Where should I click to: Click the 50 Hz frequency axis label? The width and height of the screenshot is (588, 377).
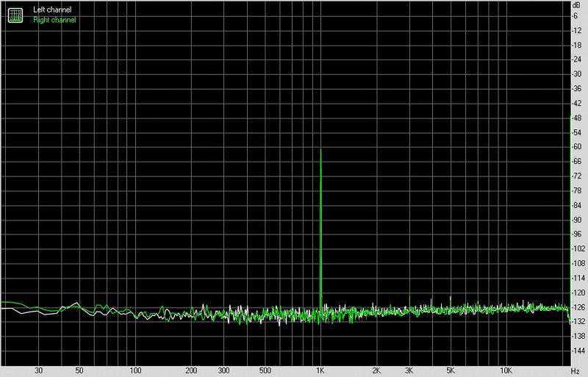(79, 370)
